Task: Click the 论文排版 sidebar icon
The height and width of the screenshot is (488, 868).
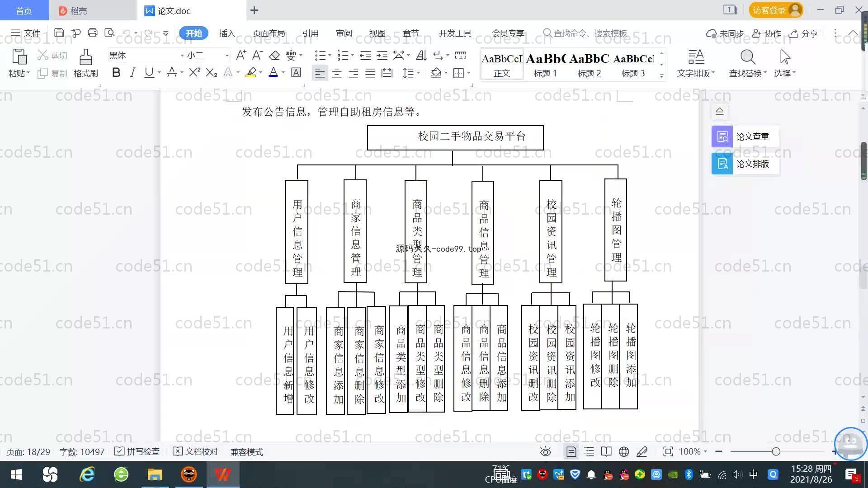Action: [x=722, y=164]
